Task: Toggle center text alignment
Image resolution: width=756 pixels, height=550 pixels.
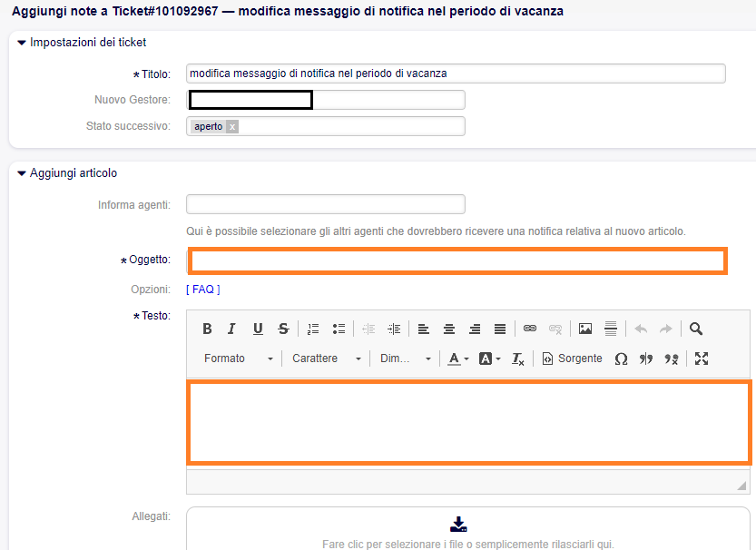Action: click(448, 329)
